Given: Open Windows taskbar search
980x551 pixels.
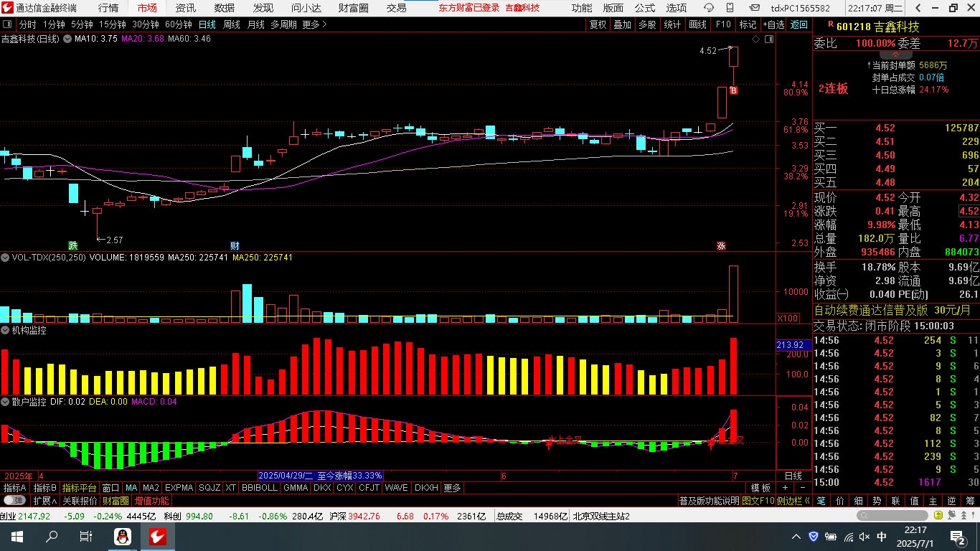Looking at the screenshot, I should click(x=52, y=537).
